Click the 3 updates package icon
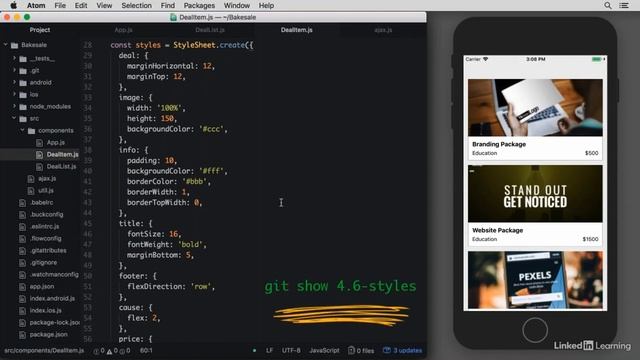Image resolution: width=640 pixels, height=360 pixels. (x=402, y=351)
